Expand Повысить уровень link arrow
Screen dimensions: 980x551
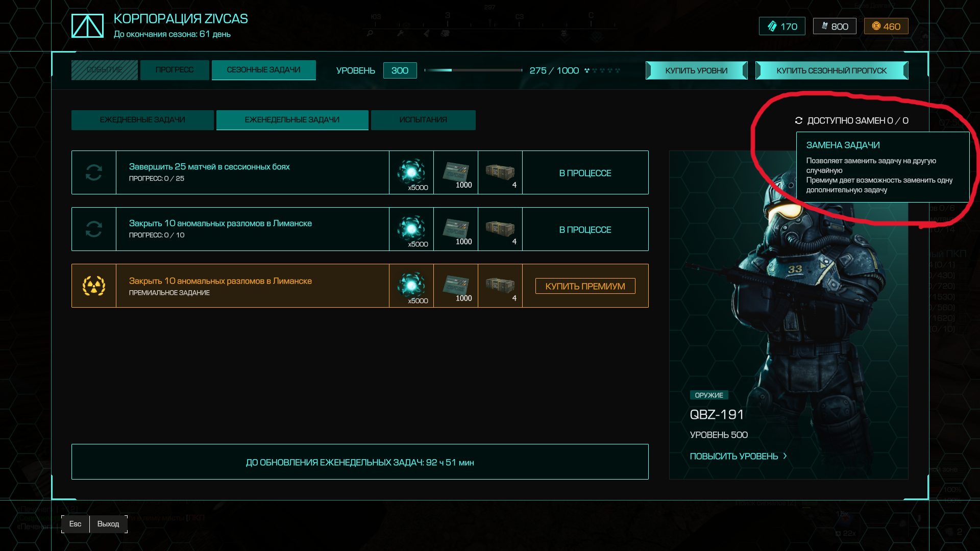point(785,456)
